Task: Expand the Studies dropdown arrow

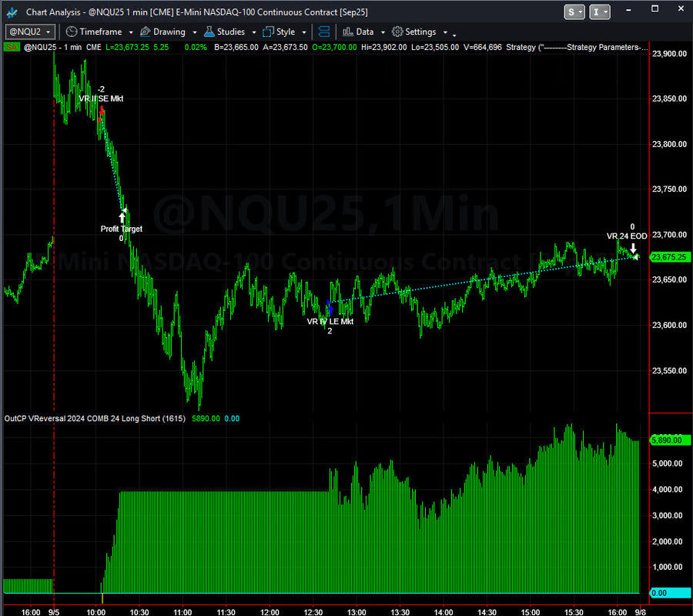Action: [253, 32]
